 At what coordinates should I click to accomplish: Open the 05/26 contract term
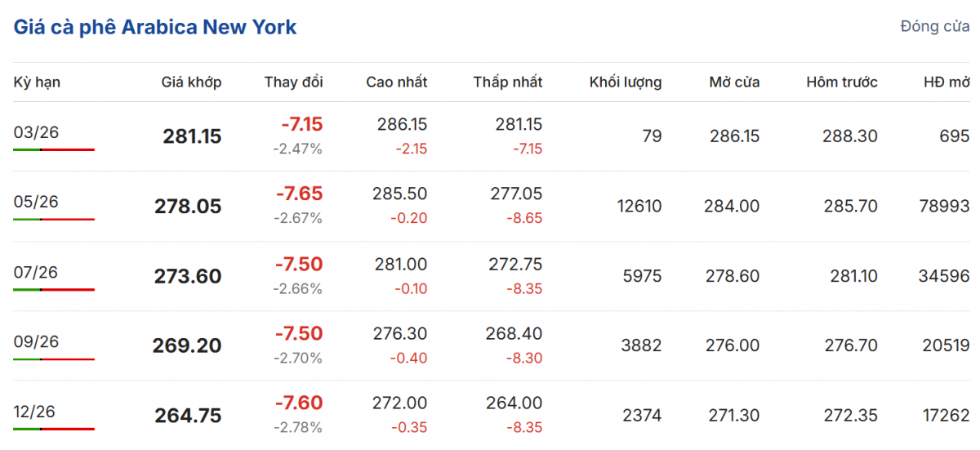pos(37,202)
